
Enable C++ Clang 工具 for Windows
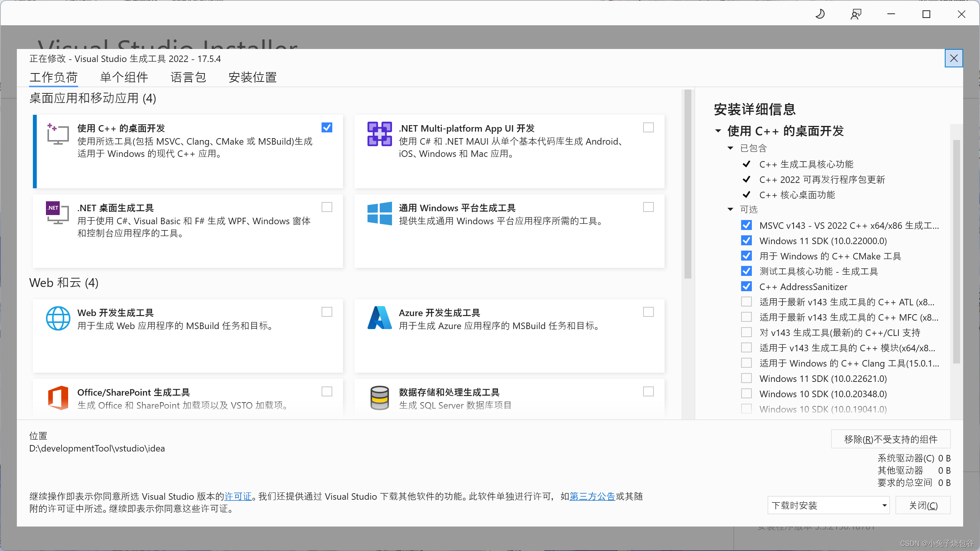(x=746, y=363)
